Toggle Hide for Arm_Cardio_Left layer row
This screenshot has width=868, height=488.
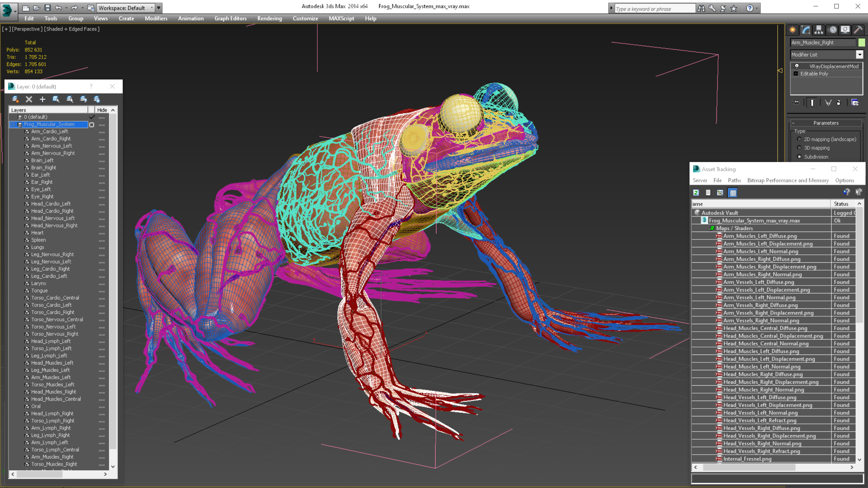click(x=102, y=132)
